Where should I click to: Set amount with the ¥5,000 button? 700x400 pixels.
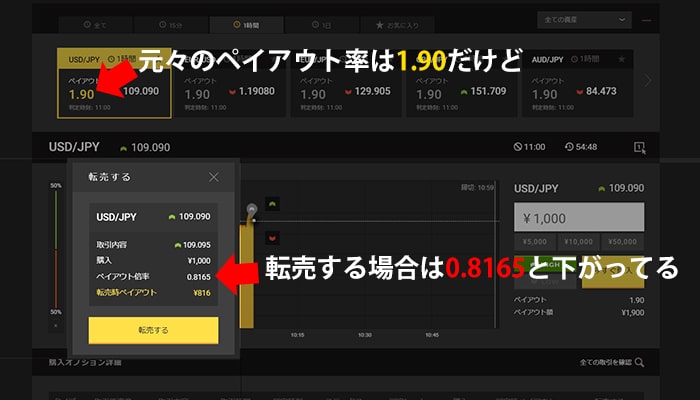tap(535, 242)
